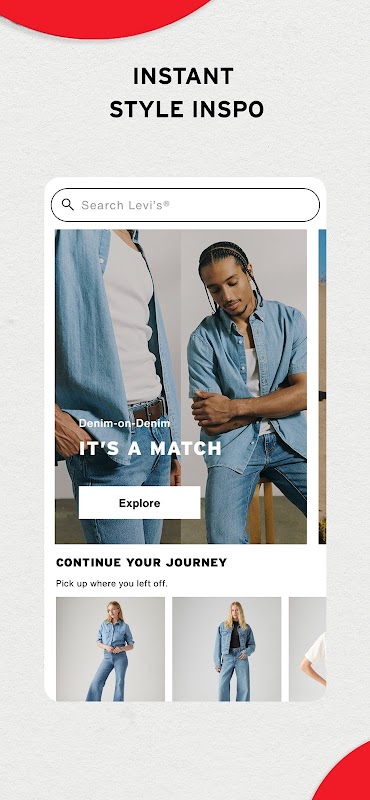Open first product thumbnail with flare jeans
Image resolution: width=370 pixels, height=800 pixels.
click(x=110, y=649)
